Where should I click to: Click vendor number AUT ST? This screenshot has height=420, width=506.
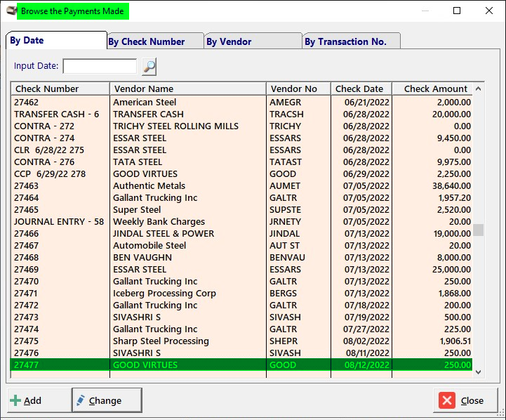[285, 246]
